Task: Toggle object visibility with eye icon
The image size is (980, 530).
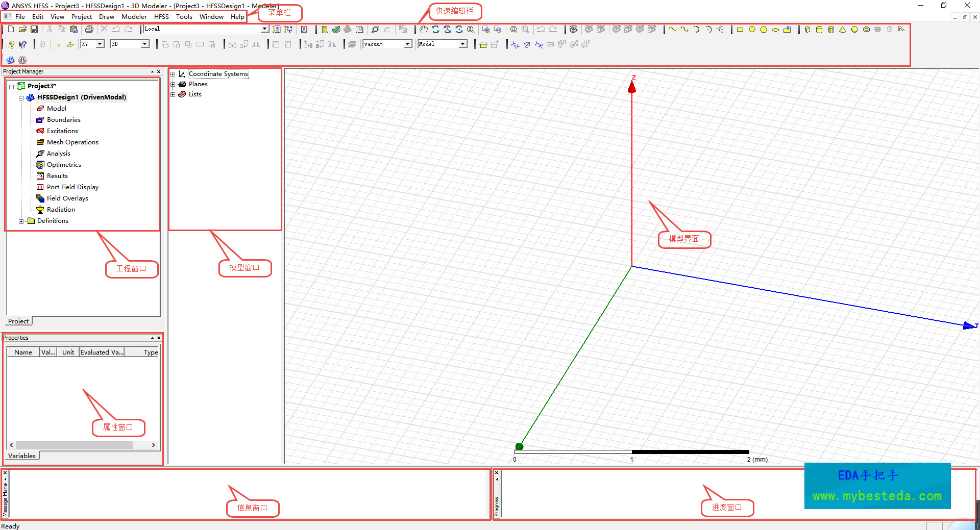Action: pyautogui.click(x=574, y=30)
